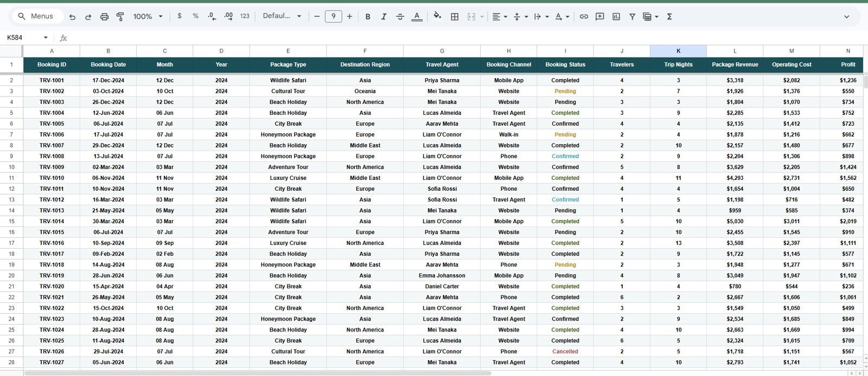The height and width of the screenshot is (376, 868).
Task: Select column K header
Action: 678,51
